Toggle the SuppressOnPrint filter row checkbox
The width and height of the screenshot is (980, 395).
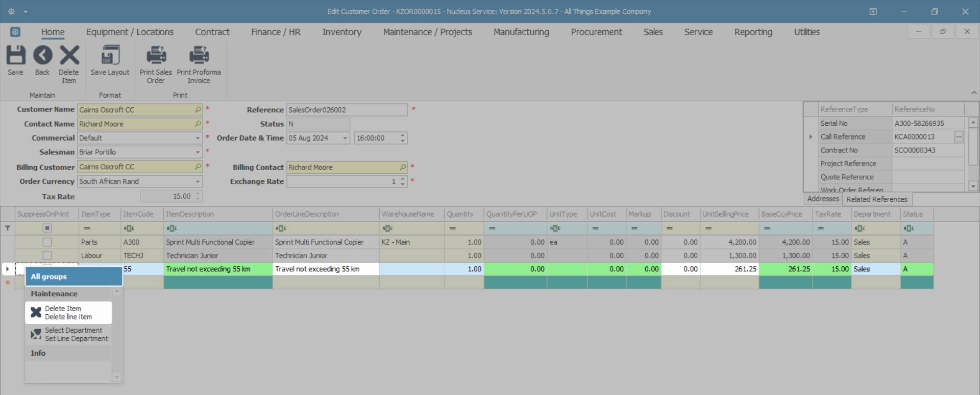click(x=47, y=228)
